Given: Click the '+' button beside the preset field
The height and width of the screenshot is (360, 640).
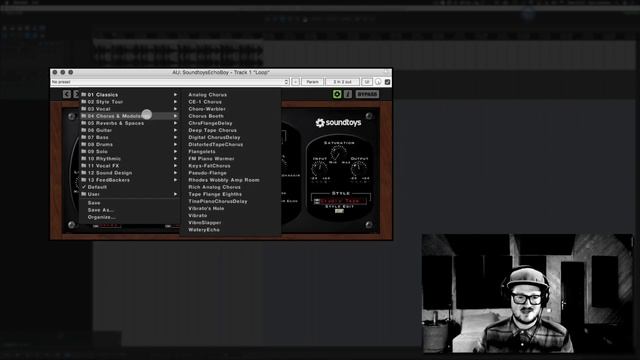Looking at the screenshot, I should click(x=296, y=82).
